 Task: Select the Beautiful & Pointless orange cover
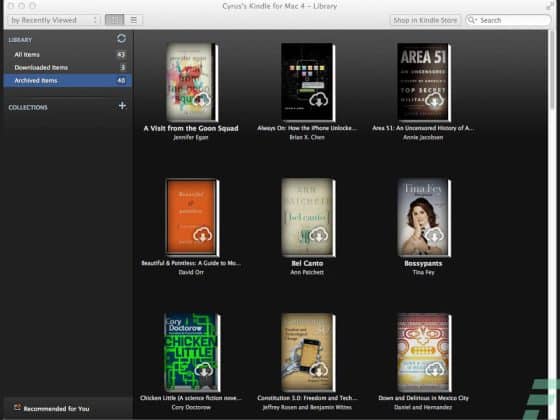click(192, 217)
